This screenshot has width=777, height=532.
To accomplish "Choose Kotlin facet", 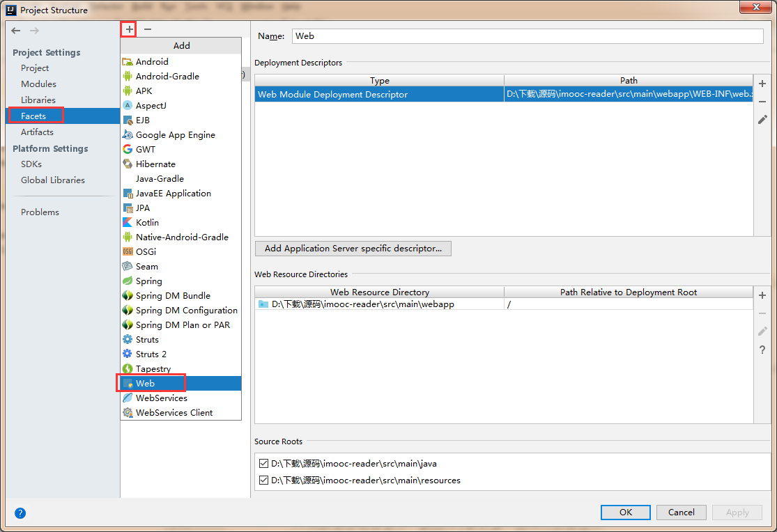I will coord(181,222).
